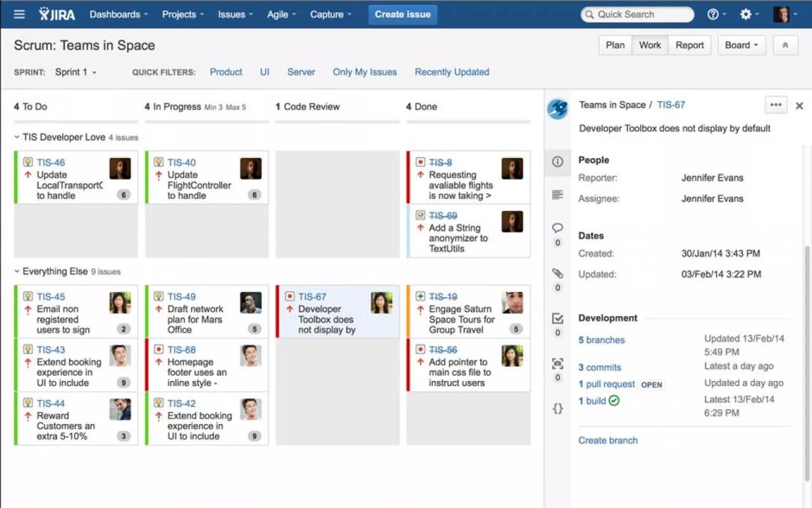Image resolution: width=812 pixels, height=508 pixels.
Task: Switch to Plan mode
Action: [x=615, y=45]
